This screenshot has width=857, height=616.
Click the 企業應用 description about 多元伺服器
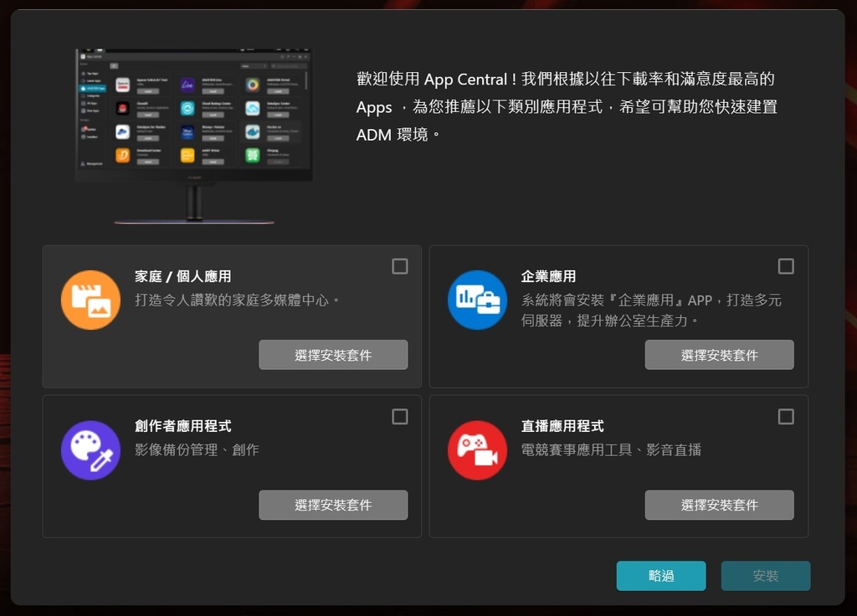(x=651, y=310)
